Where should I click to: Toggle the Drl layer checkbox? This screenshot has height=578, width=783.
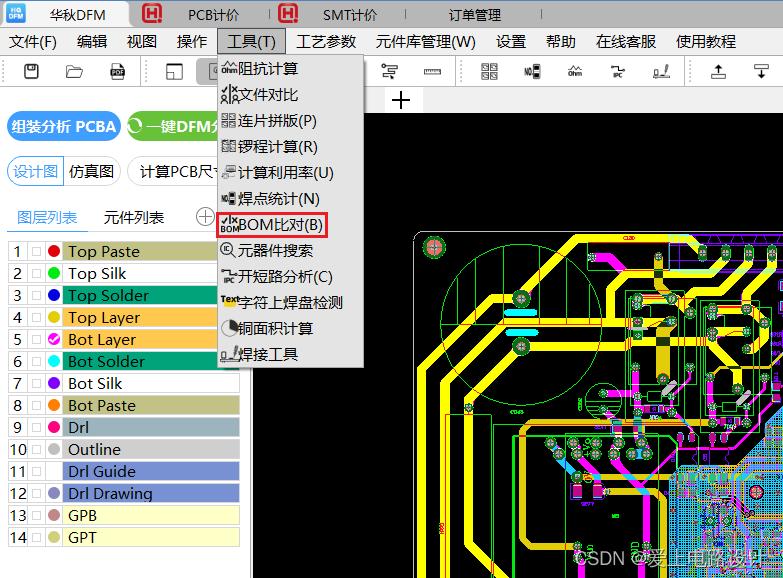tap(36, 427)
